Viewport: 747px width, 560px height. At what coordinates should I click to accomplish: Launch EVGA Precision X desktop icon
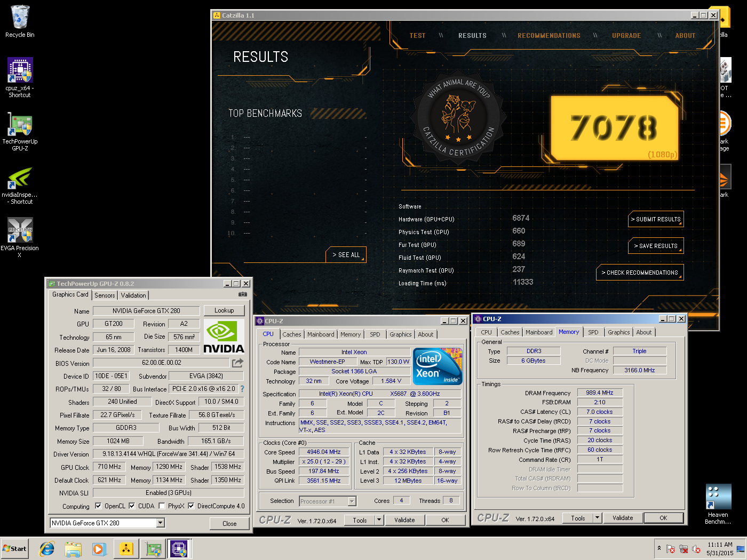coord(20,237)
